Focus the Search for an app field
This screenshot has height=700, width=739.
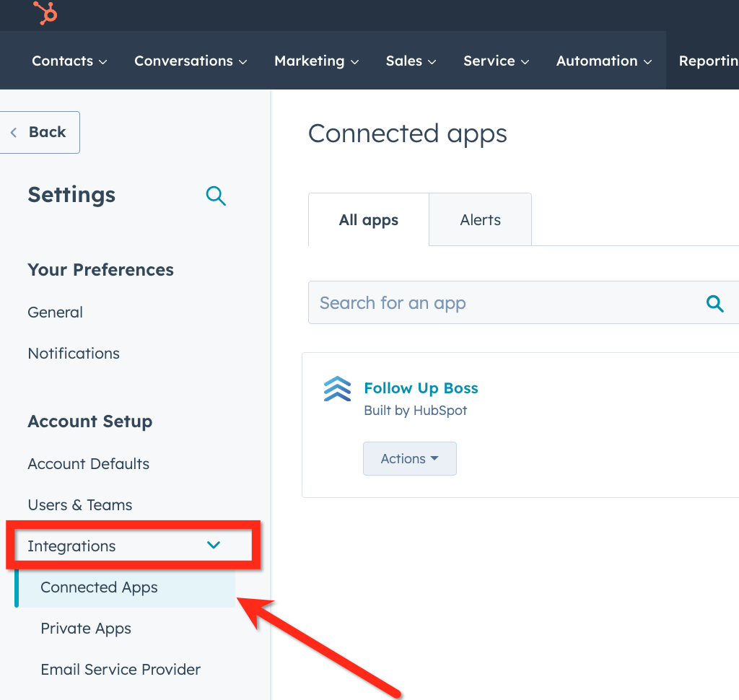point(523,302)
